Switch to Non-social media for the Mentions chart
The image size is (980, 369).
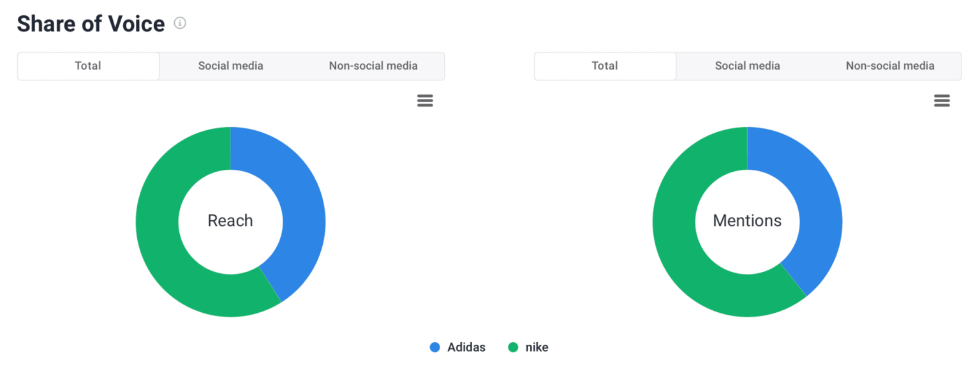(889, 66)
